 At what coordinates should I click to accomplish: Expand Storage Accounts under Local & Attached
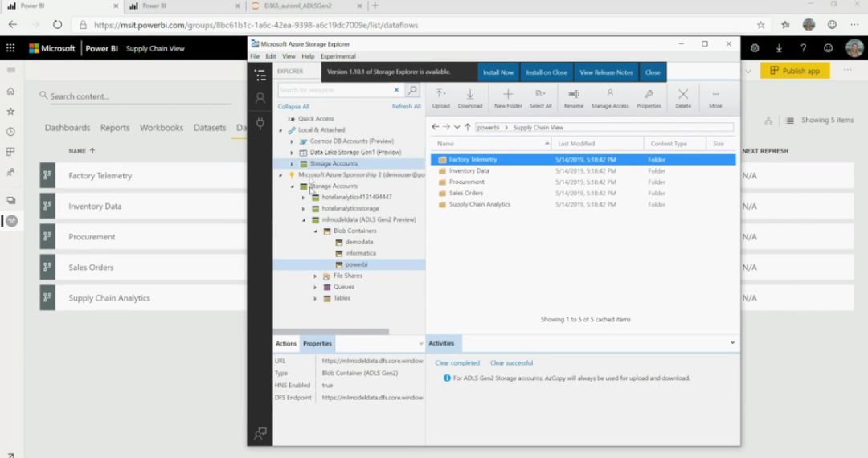pos(292,164)
